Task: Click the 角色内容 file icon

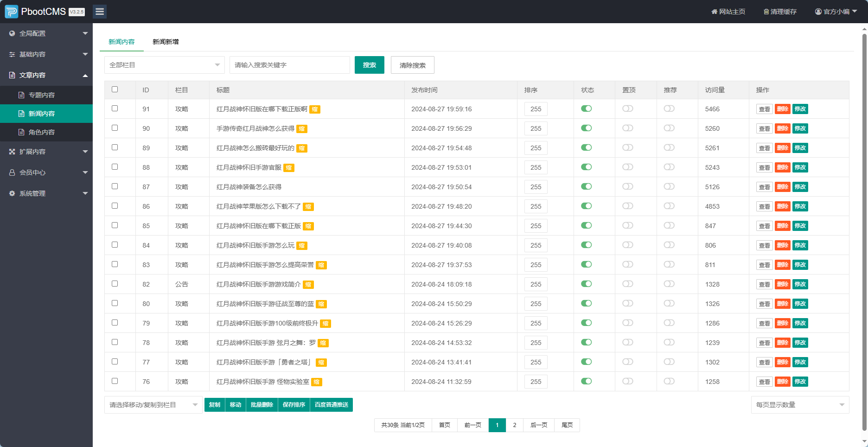Action: [x=21, y=132]
